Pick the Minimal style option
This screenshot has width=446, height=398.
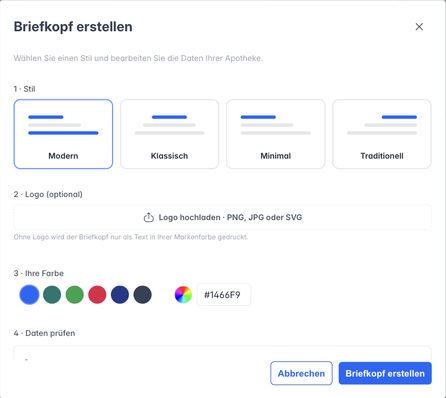click(276, 134)
